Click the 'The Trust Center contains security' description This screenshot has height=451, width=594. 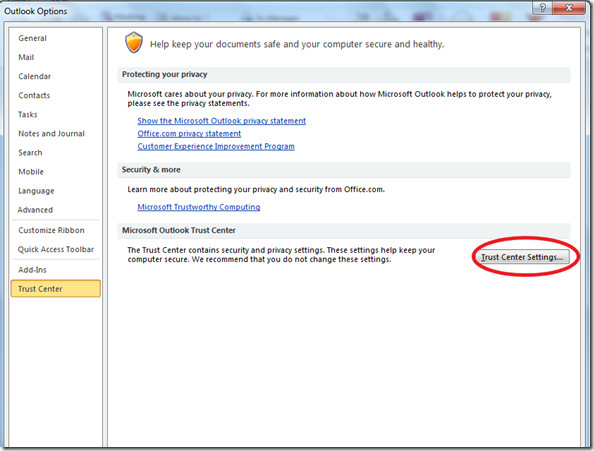point(281,255)
